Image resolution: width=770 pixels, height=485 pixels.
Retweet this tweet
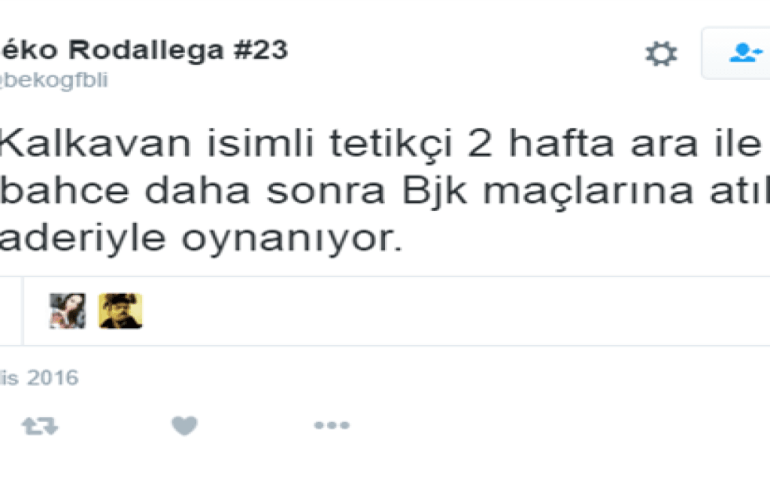click(x=40, y=426)
